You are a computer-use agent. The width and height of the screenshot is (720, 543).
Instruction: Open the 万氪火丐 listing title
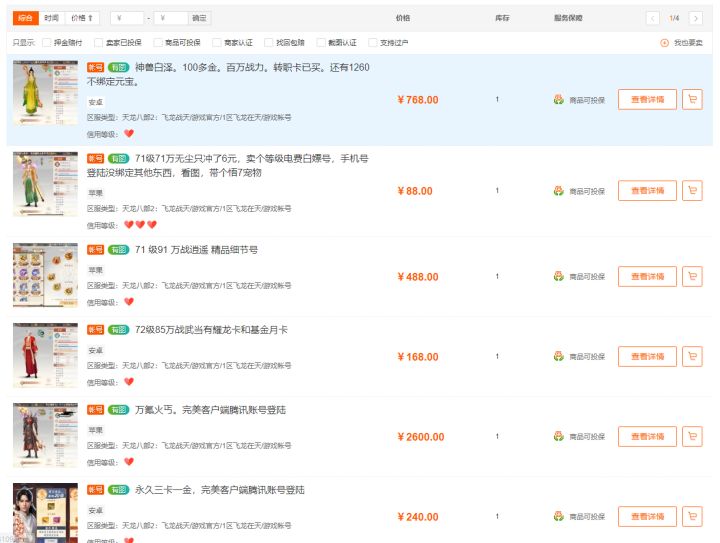pyautogui.click(x=210, y=409)
